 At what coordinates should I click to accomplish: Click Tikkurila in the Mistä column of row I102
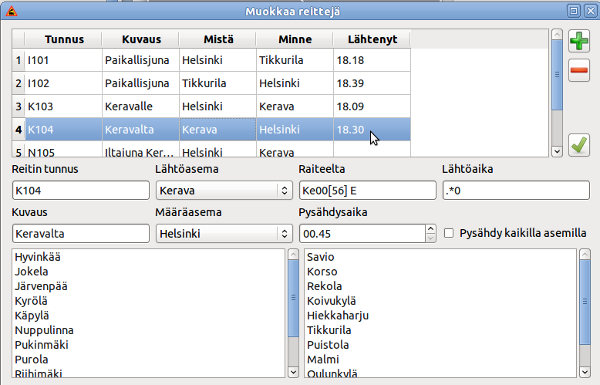(218, 83)
